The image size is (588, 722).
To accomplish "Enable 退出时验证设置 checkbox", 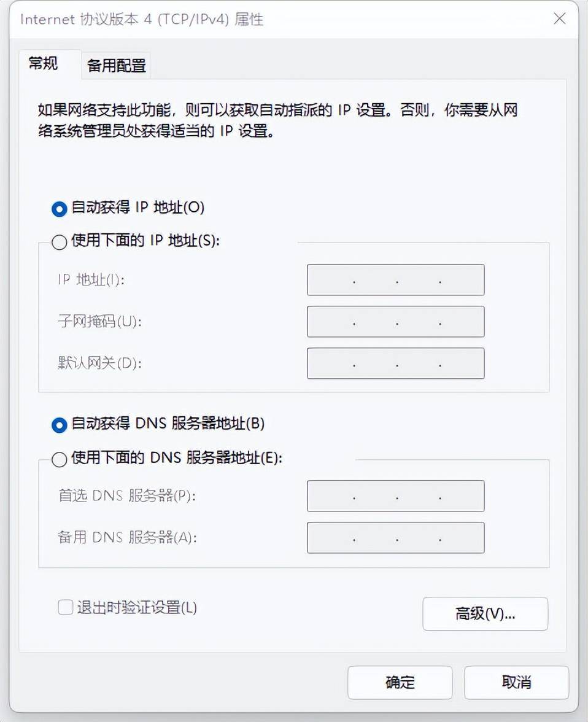I will coord(66,607).
